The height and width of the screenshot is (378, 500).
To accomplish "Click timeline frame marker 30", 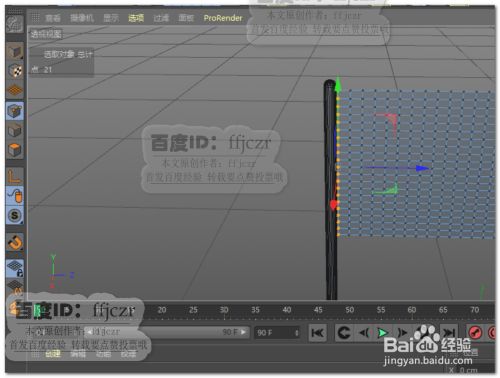I will click(x=224, y=310).
